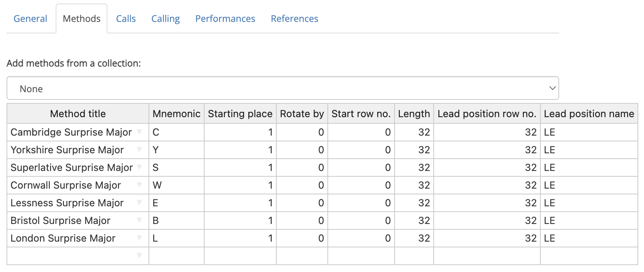The height and width of the screenshot is (272, 644).
Task: Open the Bristol Surprise Major dropdown arrow
Action: point(139,220)
